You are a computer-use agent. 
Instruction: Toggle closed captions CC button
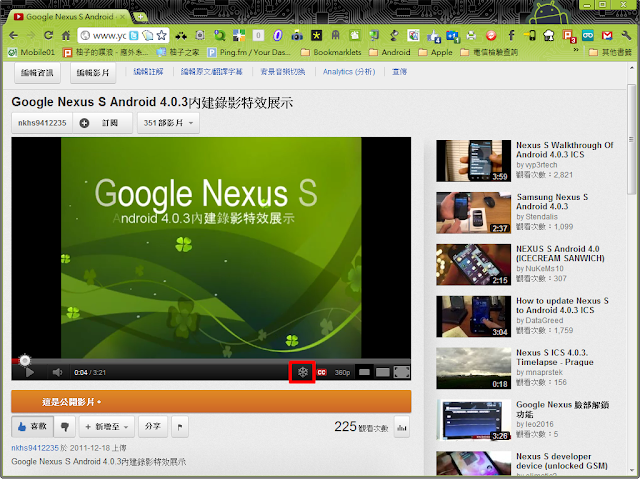pyautogui.click(x=322, y=372)
